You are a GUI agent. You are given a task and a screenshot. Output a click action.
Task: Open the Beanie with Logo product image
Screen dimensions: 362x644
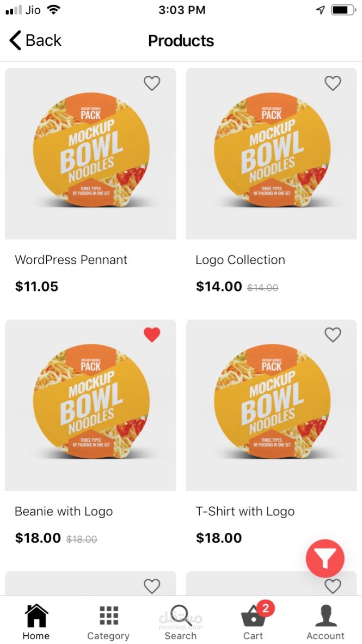pyautogui.click(x=90, y=405)
